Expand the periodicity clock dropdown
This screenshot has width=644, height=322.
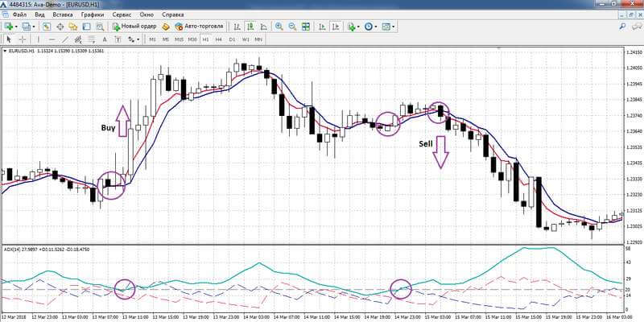pyautogui.click(x=376, y=27)
